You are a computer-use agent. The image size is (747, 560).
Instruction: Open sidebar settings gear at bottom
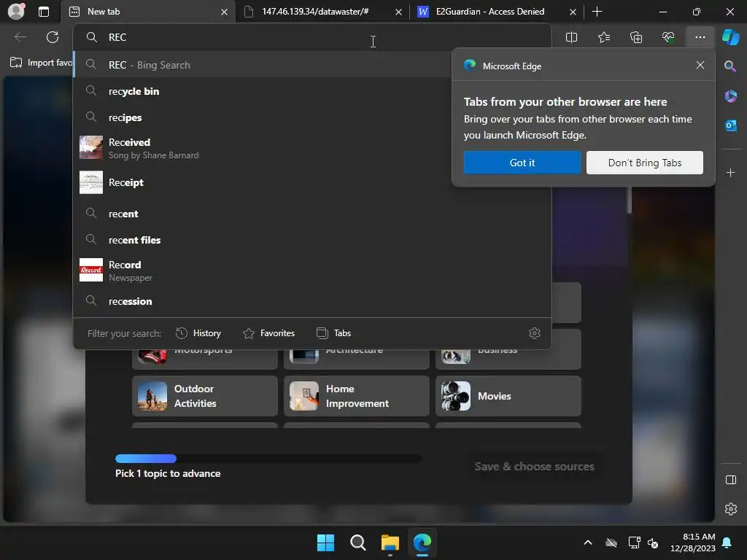[730, 509]
